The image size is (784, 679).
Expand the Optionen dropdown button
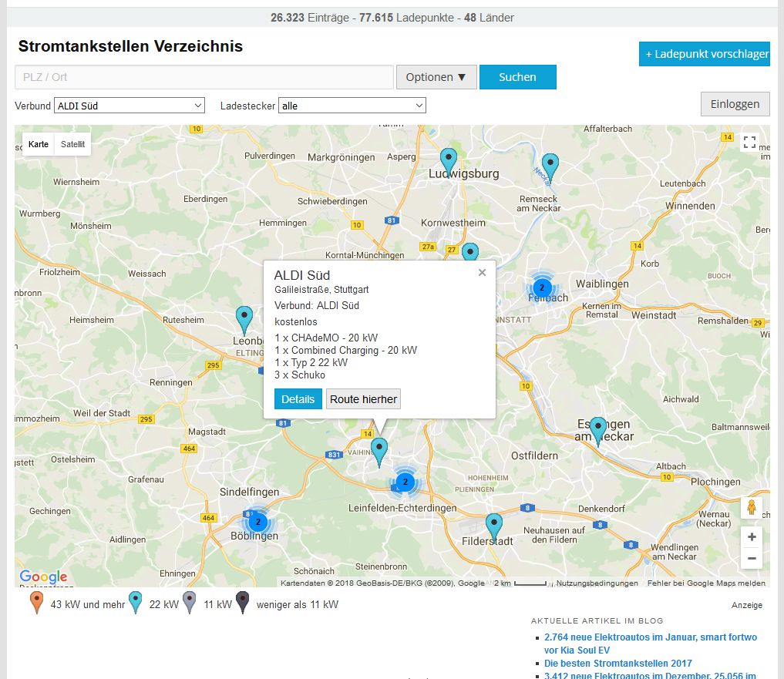point(436,77)
